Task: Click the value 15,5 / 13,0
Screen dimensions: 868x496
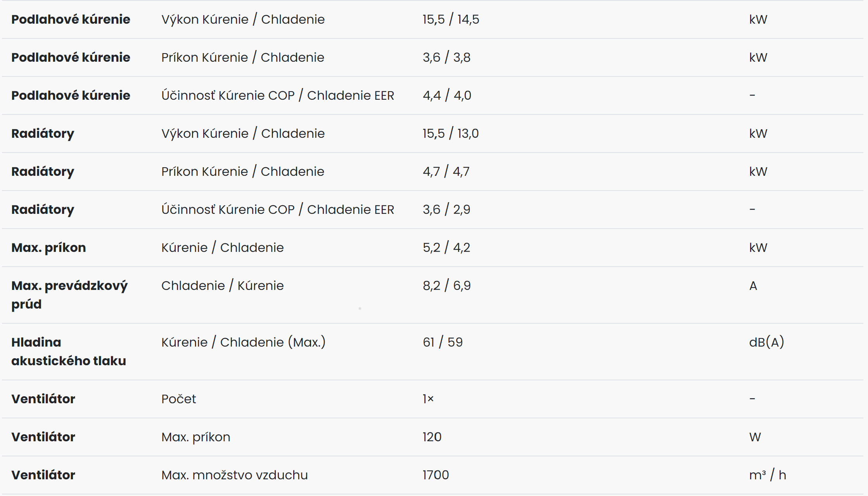Action: click(451, 134)
